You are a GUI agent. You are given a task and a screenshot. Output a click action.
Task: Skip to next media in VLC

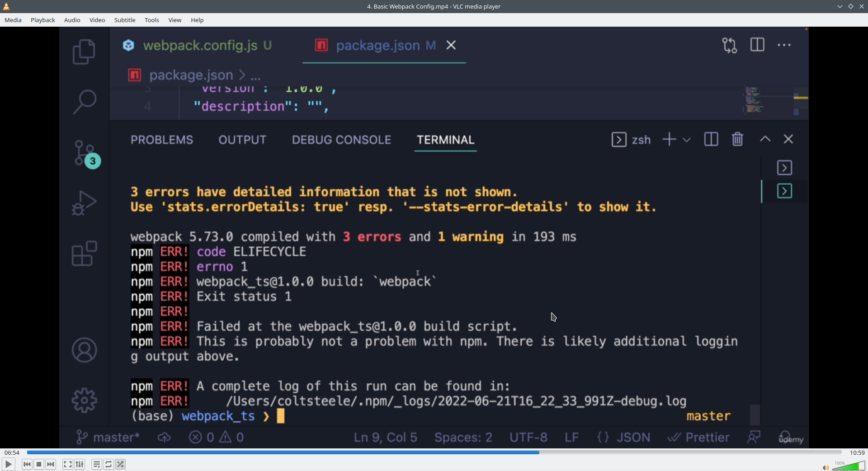(51, 464)
